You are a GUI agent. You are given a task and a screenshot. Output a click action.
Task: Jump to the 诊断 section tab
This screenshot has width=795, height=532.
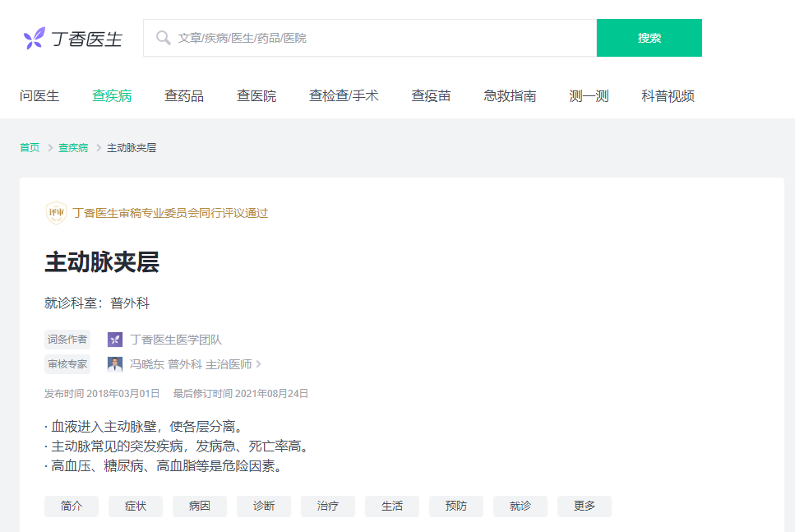click(x=264, y=507)
